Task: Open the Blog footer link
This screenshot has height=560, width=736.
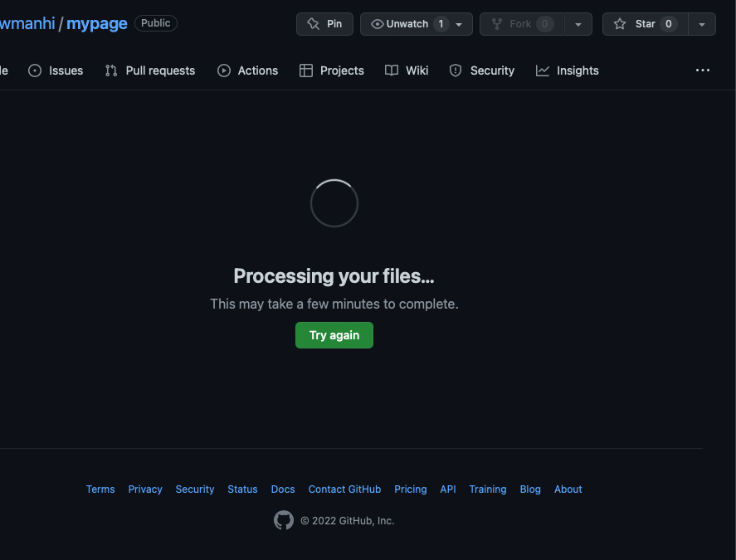Action: (530, 489)
